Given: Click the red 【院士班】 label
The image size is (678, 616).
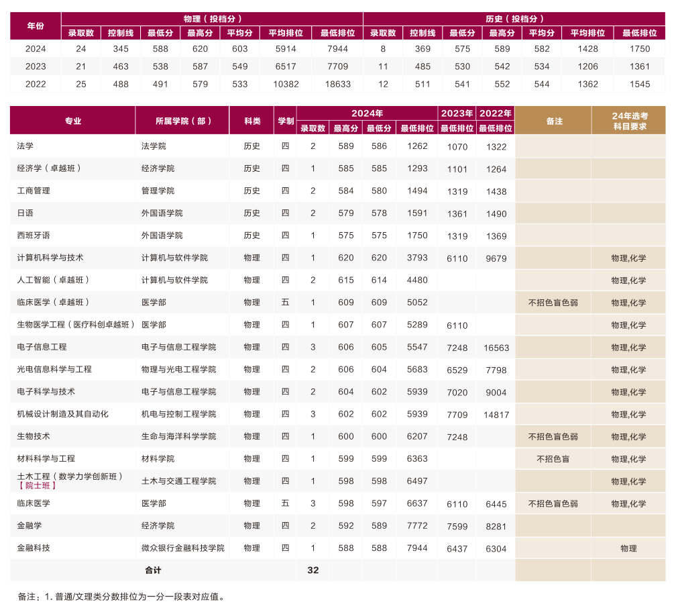Looking at the screenshot, I should coord(37,486).
